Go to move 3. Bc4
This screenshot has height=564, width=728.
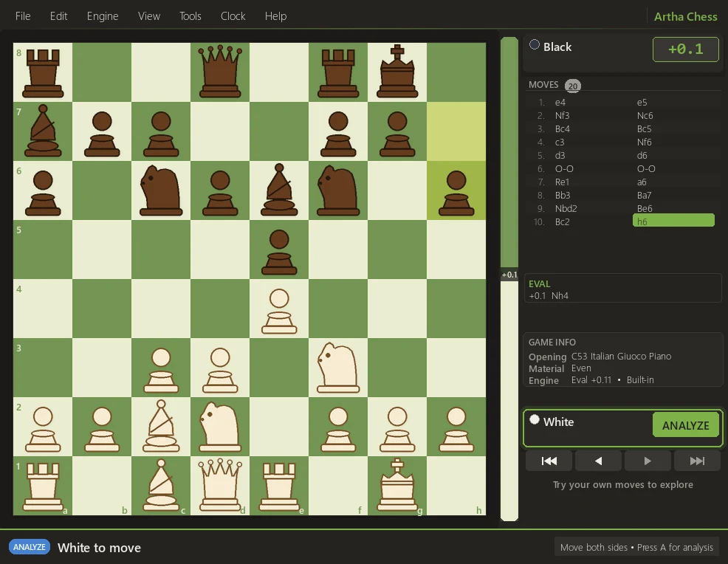click(563, 129)
